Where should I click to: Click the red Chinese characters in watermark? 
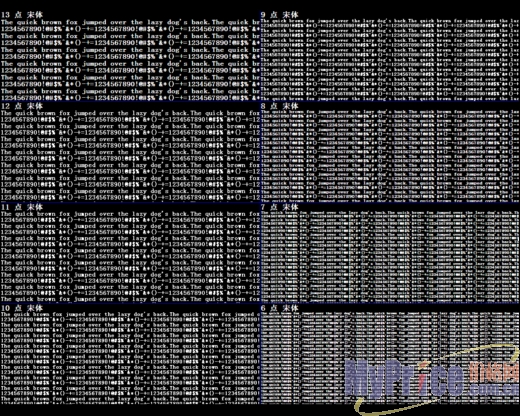[493, 372]
